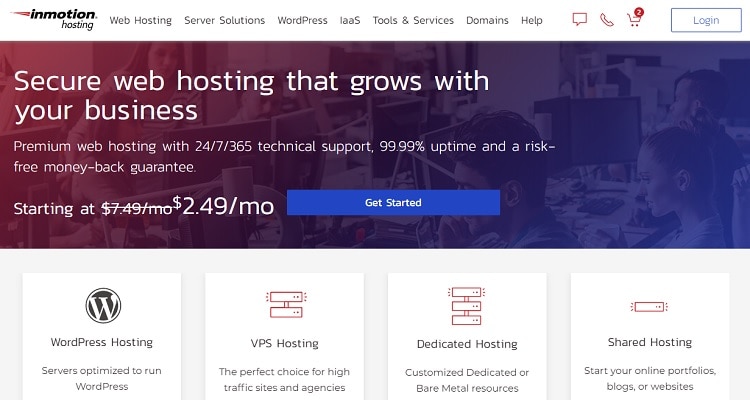750x400 pixels.
Task: Open the IaaS menu
Action: pos(350,20)
